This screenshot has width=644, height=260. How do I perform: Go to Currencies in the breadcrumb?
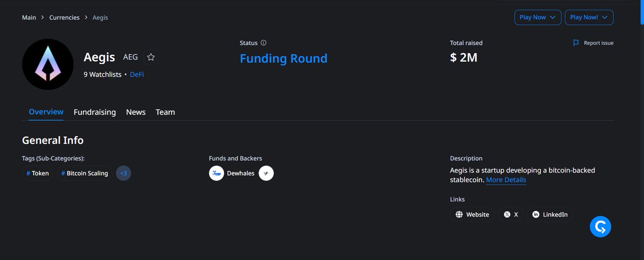[64, 18]
